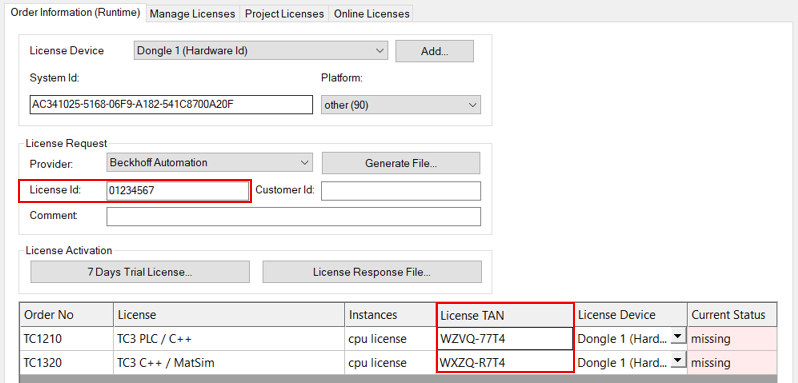
Task: Open the Project Licenses tab
Action: (x=284, y=14)
